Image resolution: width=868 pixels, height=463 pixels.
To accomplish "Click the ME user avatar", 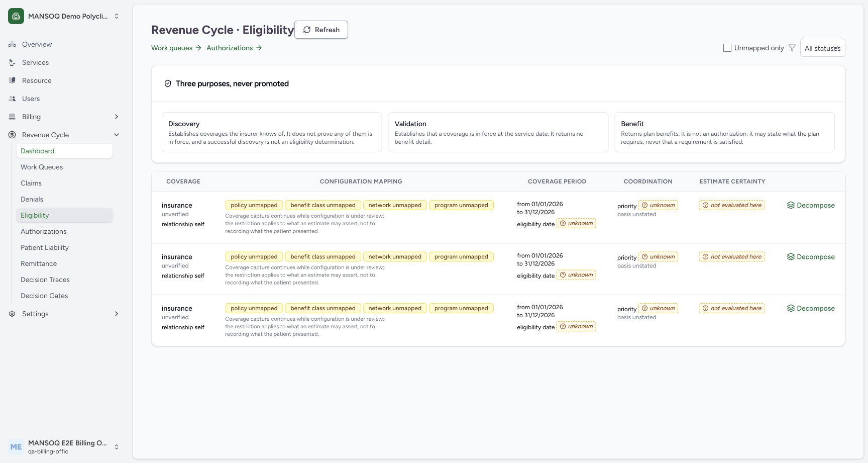I will [16, 447].
